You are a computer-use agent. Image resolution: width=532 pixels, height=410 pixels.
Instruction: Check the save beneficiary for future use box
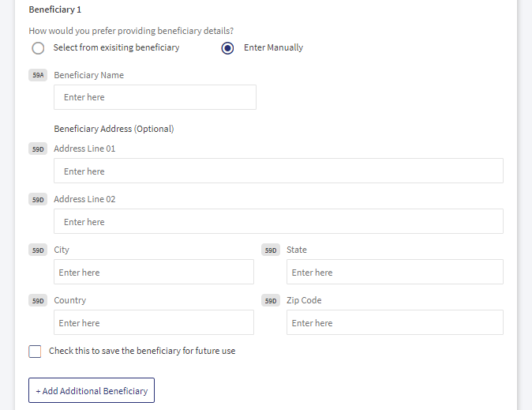coord(35,352)
